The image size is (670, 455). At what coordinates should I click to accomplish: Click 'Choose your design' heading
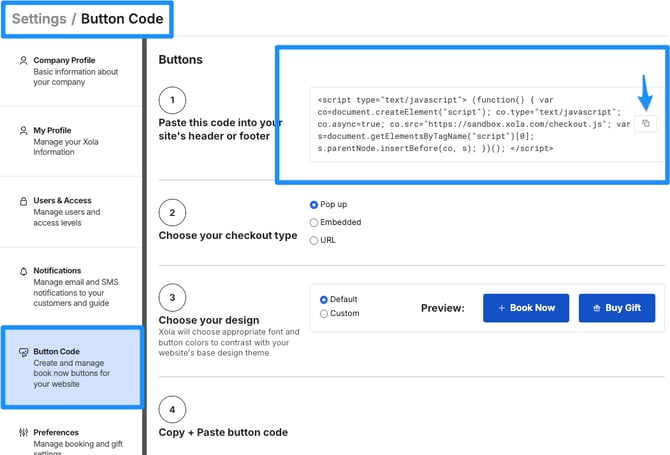click(209, 320)
